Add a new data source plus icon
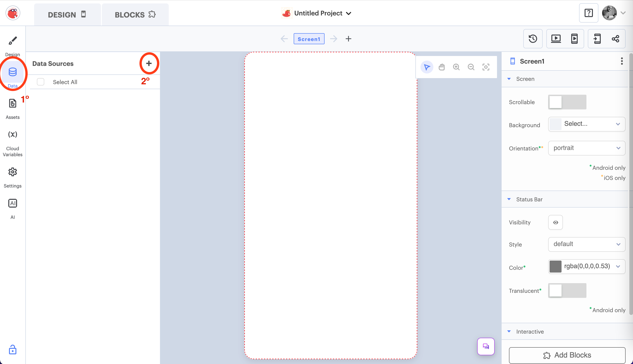633x364 pixels. 149,63
